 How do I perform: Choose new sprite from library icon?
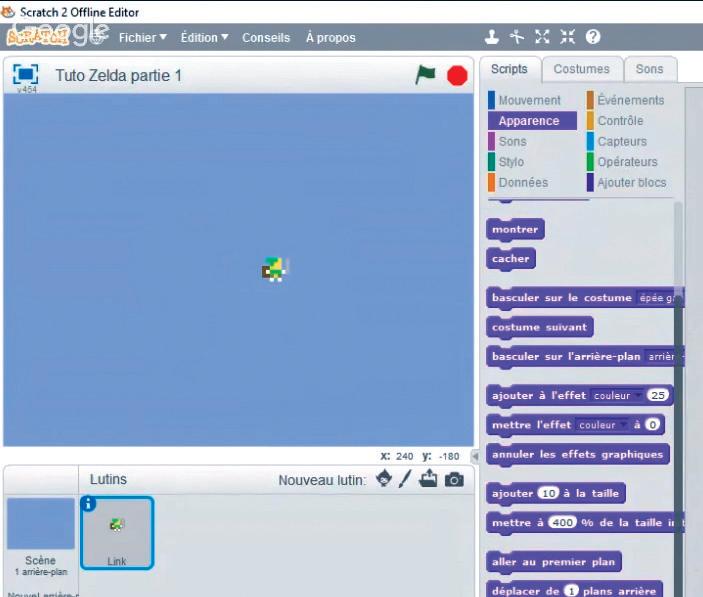pos(384,479)
